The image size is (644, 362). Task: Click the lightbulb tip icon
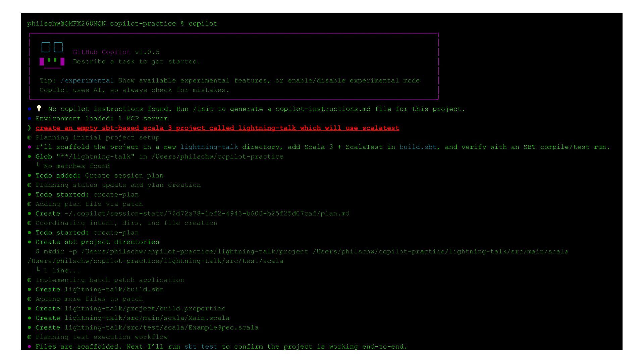click(x=39, y=108)
